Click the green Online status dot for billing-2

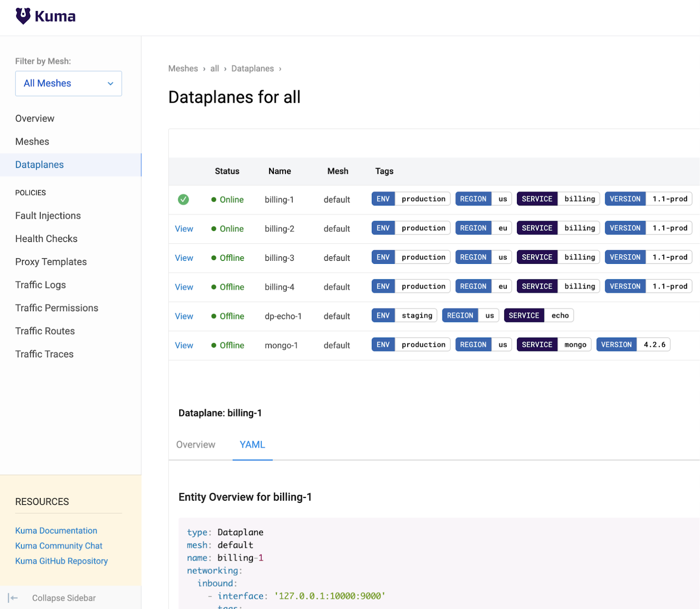214,229
